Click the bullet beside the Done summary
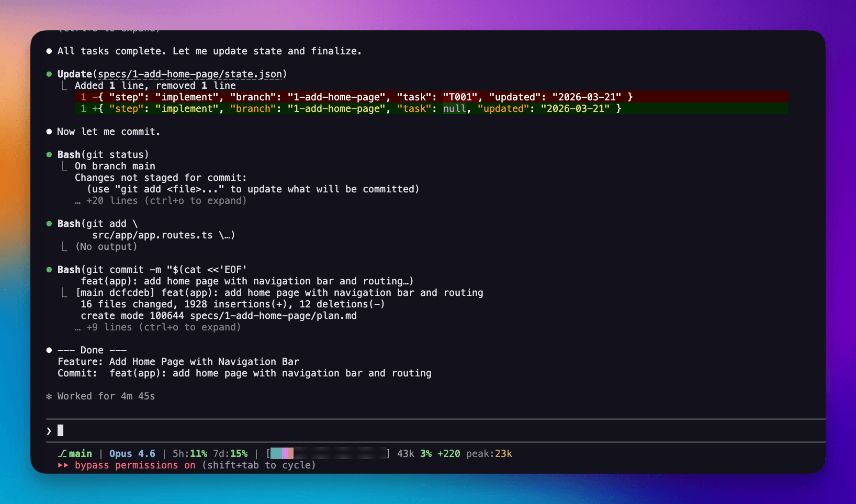 coord(49,350)
